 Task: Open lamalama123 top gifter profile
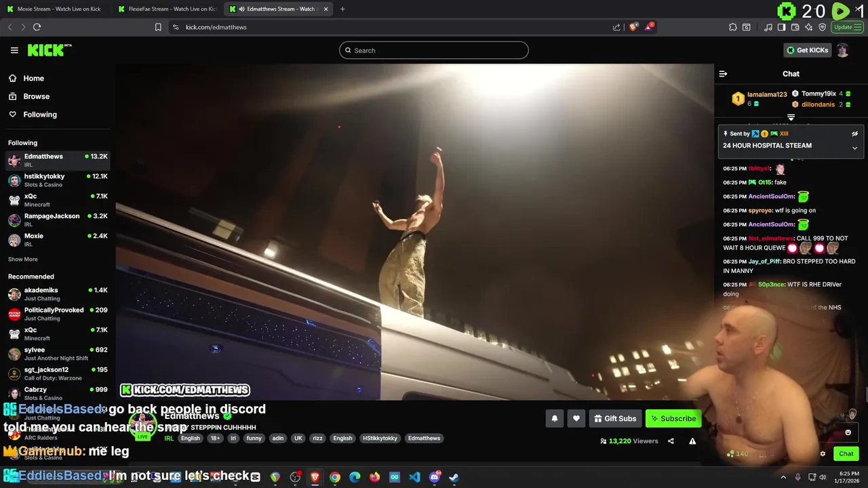point(767,94)
